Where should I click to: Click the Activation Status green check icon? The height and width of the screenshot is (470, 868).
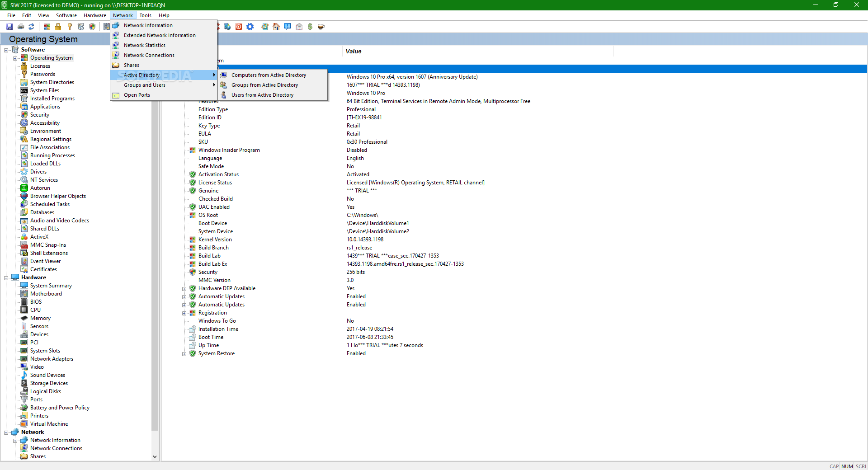[193, 174]
